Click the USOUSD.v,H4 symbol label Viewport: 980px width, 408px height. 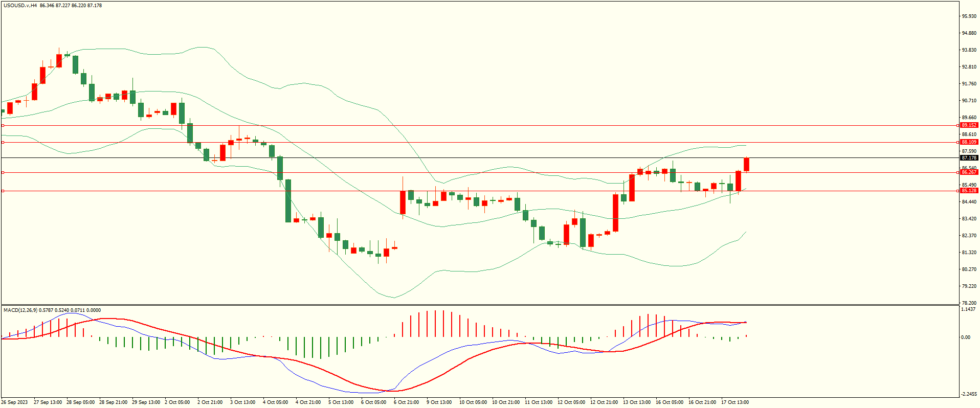[x=20, y=6]
